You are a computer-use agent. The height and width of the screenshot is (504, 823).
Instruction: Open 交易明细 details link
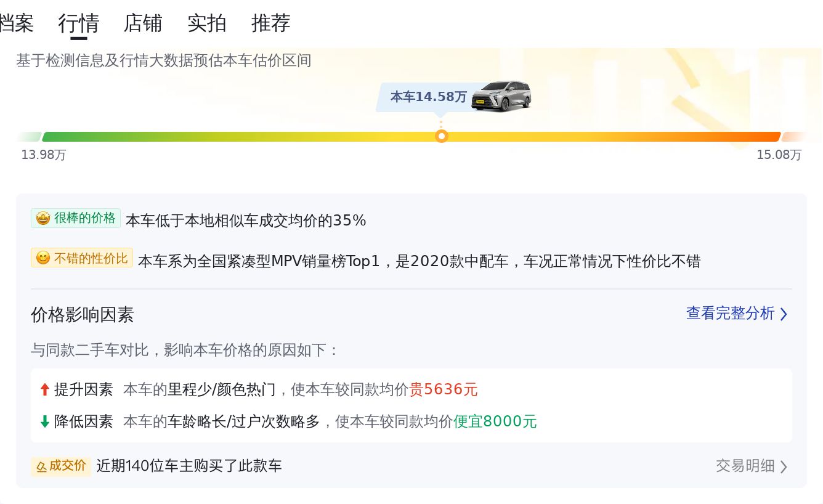745,466
